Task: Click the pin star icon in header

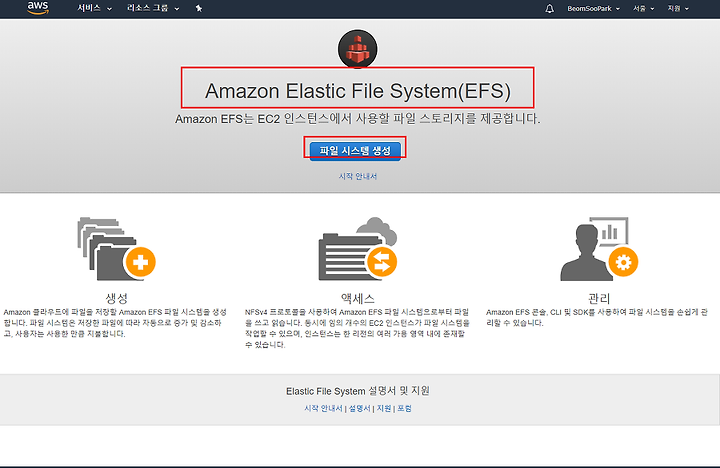Action: point(199,8)
